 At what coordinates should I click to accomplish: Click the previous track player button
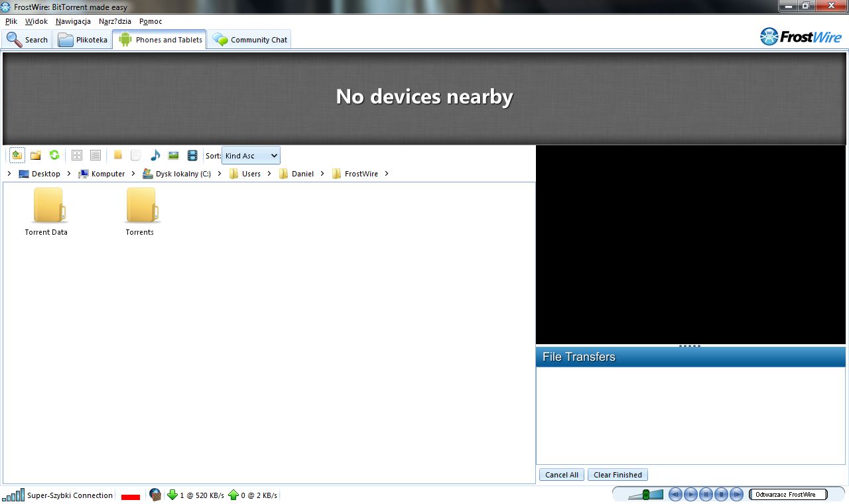(675, 494)
